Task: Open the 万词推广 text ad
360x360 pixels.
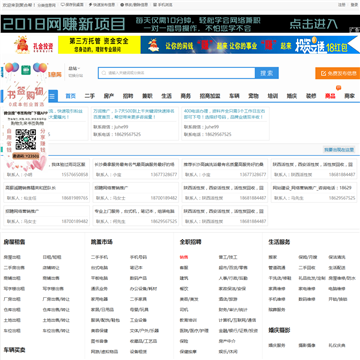Action: 134,114
